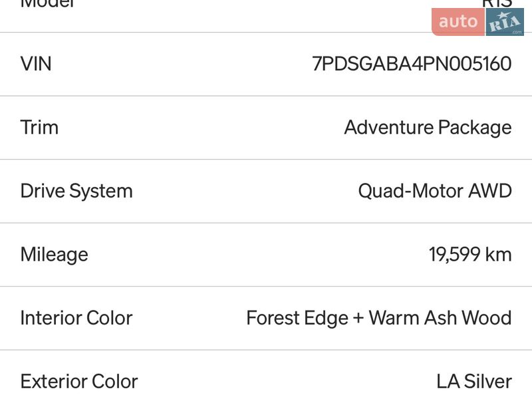Click the auto RIA watermark's red 'auto' part

[x=458, y=22]
